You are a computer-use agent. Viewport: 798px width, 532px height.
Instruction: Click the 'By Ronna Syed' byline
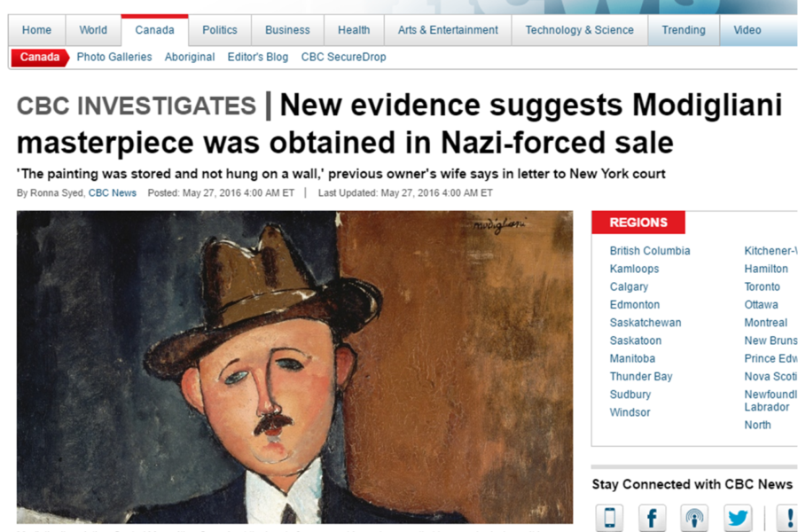[50, 193]
